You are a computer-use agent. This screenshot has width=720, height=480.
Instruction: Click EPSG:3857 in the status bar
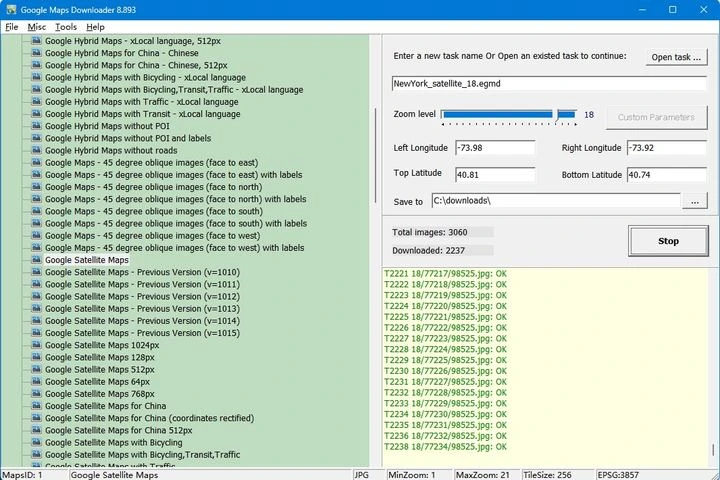pyautogui.click(x=618, y=475)
